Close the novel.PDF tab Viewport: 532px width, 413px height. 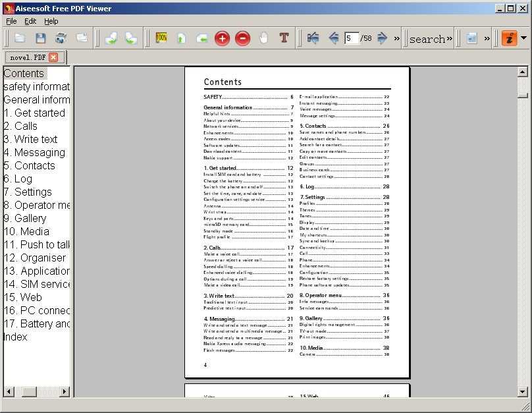point(53,57)
